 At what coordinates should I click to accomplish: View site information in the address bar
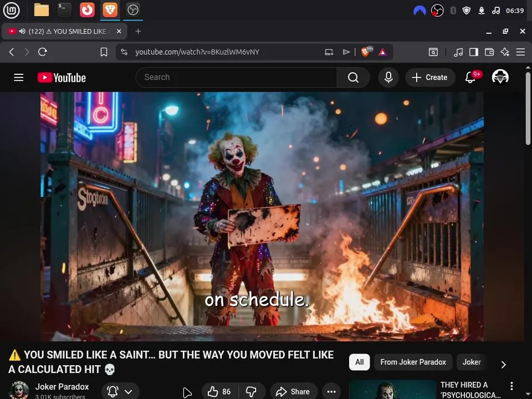tap(124, 52)
